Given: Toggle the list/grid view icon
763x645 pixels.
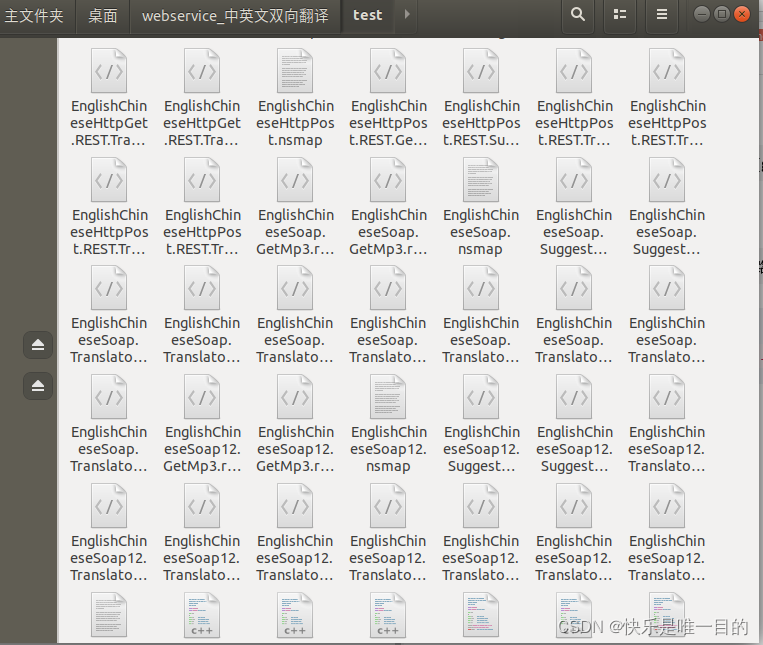Looking at the screenshot, I should [620, 15].
